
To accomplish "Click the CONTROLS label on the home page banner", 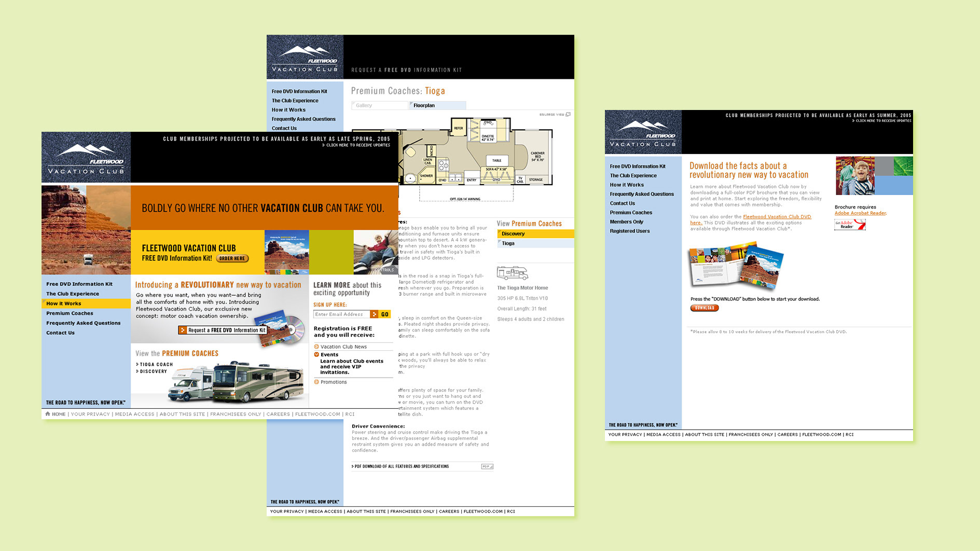I will [x=384, y=270].
